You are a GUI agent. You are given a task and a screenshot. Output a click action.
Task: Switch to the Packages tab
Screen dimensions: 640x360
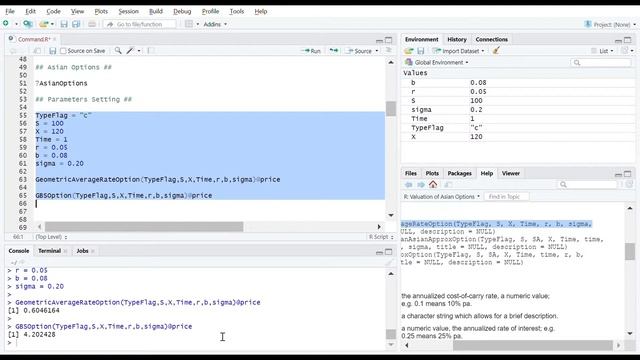[459, 173]
